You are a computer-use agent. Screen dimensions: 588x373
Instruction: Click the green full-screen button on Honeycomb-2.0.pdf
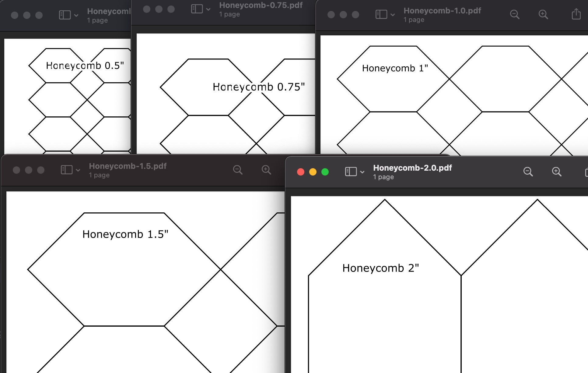coord(325,172)
